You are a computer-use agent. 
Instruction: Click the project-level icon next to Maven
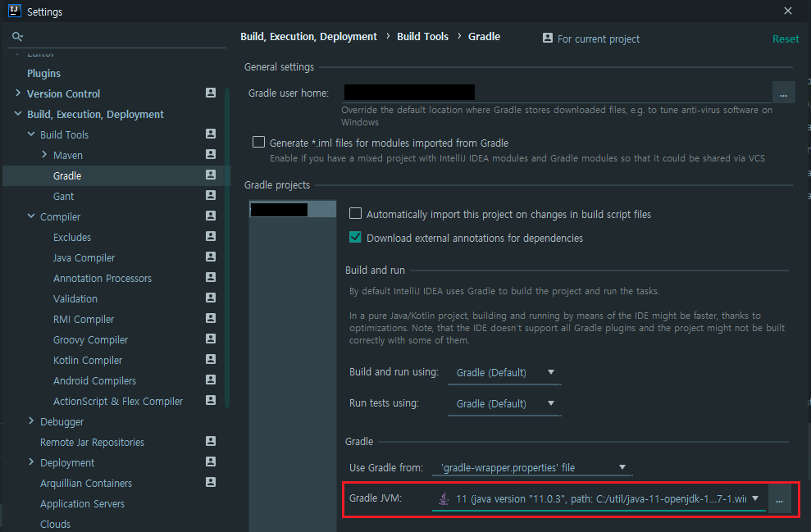tap(211, 154)
